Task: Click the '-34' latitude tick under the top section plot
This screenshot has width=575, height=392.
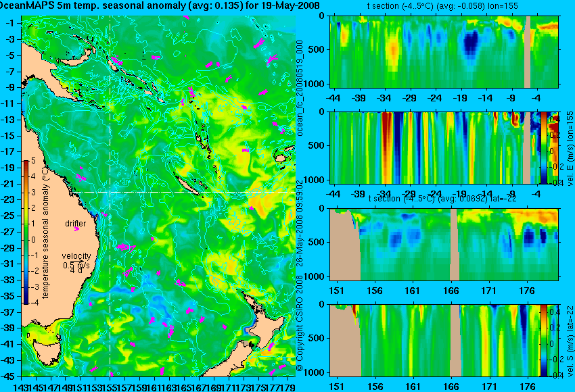Action: pos(384,98)
